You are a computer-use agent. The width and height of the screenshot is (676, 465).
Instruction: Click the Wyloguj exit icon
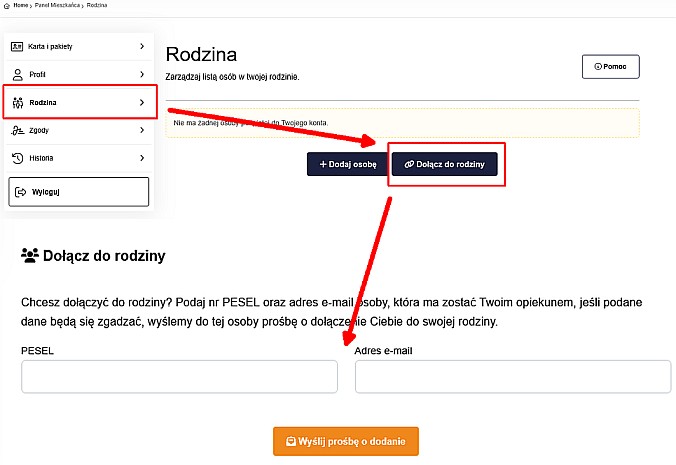click(x=19, y=192)
